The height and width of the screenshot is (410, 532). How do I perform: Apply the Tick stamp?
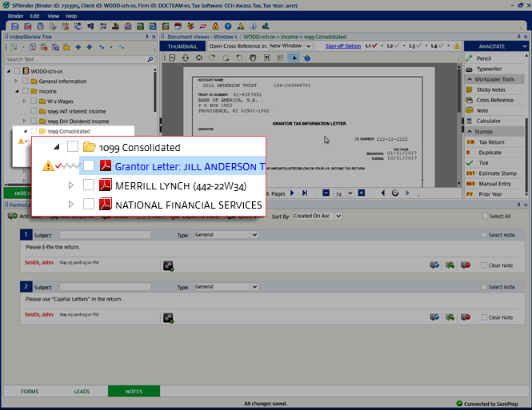pos(482,162)
